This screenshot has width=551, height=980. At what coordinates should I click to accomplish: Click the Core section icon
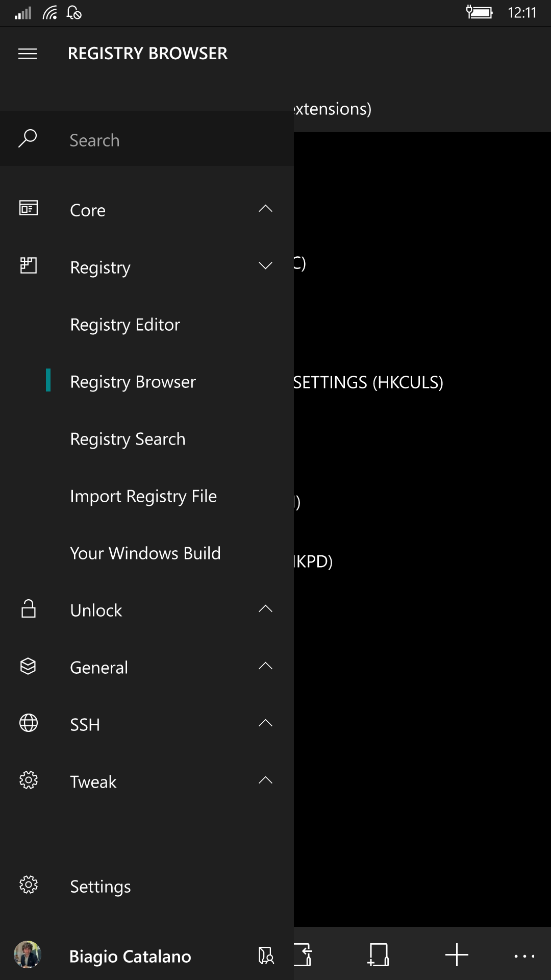pyautogui.click(x=29, y=208)
